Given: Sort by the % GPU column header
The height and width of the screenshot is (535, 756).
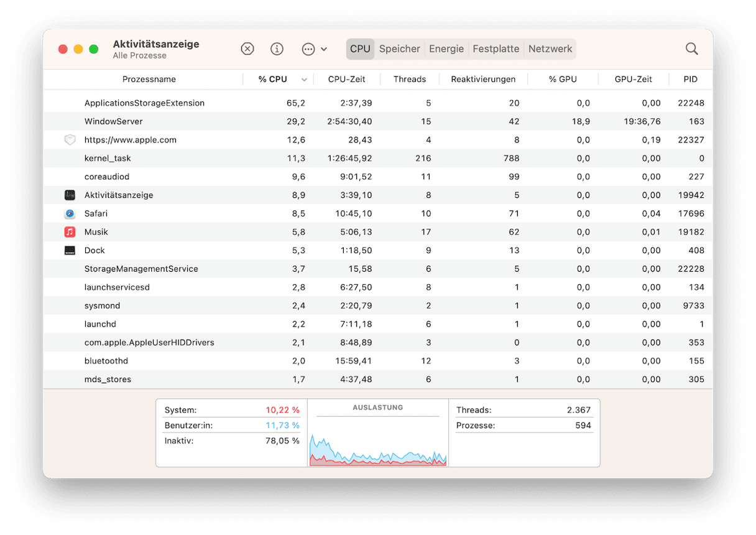Looking at the screenshot, I should coord(563,79).
